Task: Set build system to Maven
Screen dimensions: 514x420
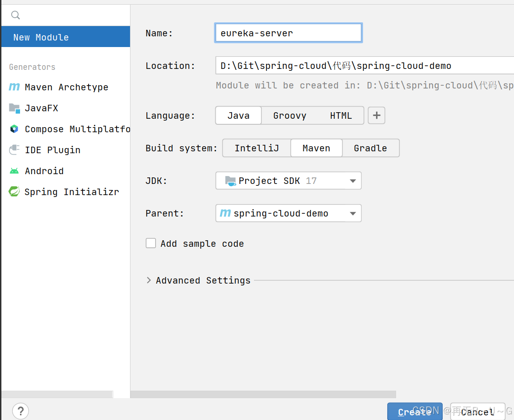Action: (x=316, y=148)
